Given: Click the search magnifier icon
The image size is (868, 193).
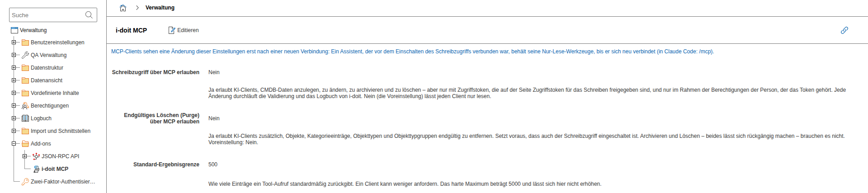Looking at the screenshot, I should tap(89, 15).
